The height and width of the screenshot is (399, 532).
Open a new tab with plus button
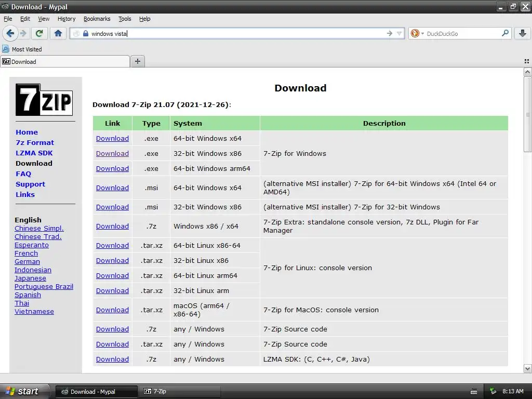137,61
